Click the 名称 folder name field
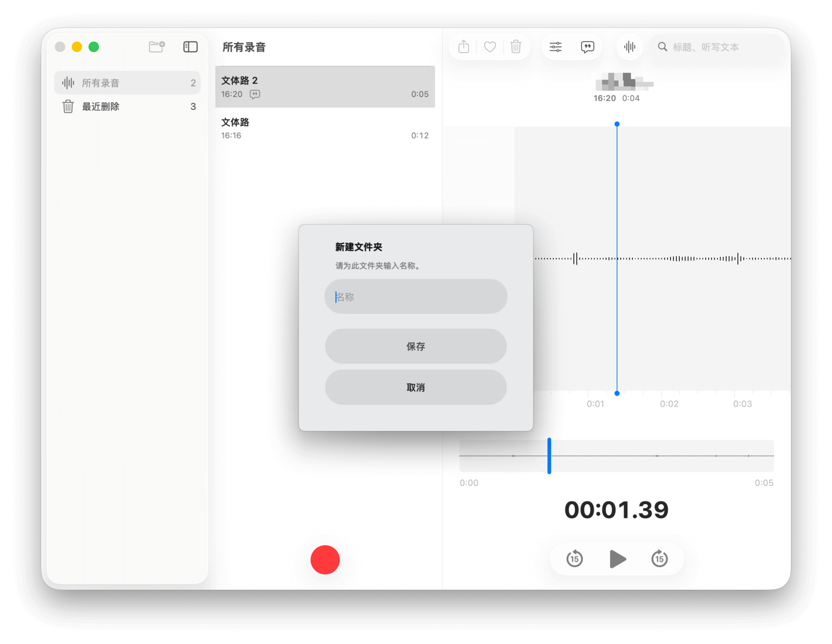Screen dimensions: 832x644 415,297
